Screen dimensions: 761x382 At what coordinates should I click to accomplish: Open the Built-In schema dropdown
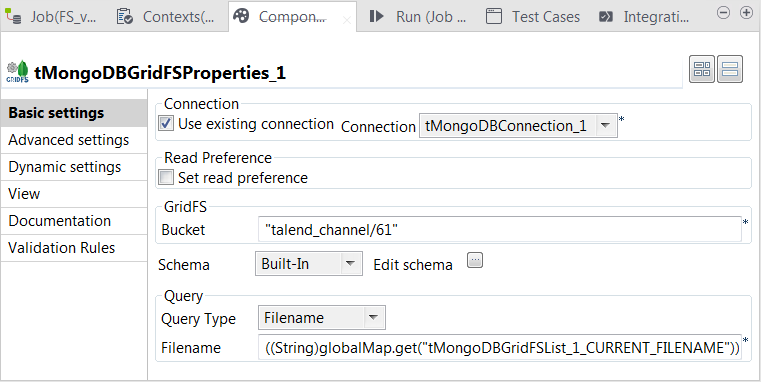(x=309, y=264)
